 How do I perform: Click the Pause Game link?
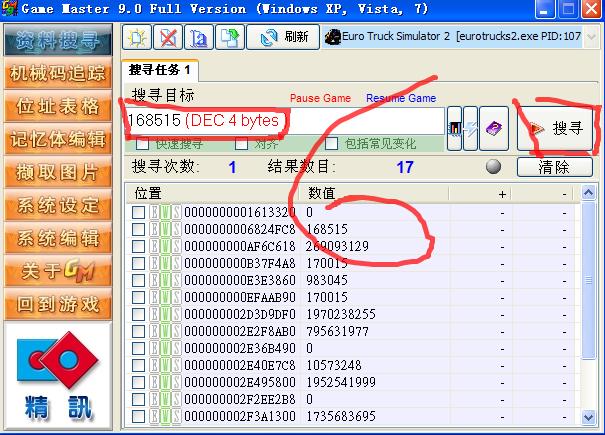(x=320, y=98)
